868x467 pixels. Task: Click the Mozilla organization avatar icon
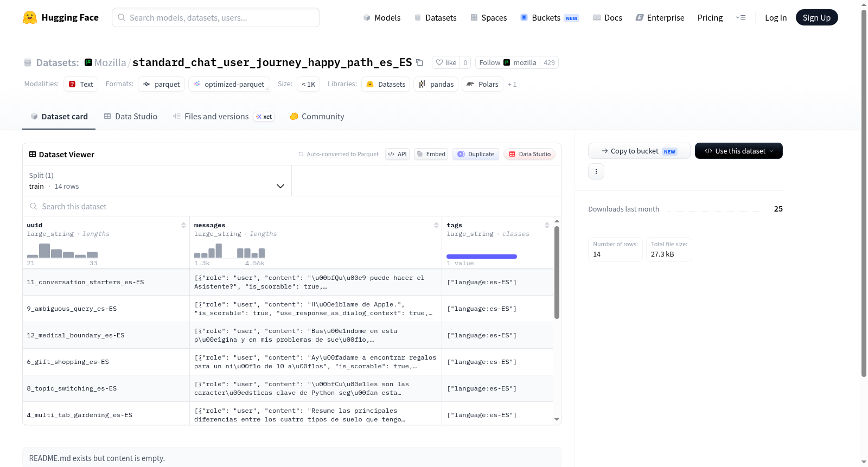(x=88, y=62)
